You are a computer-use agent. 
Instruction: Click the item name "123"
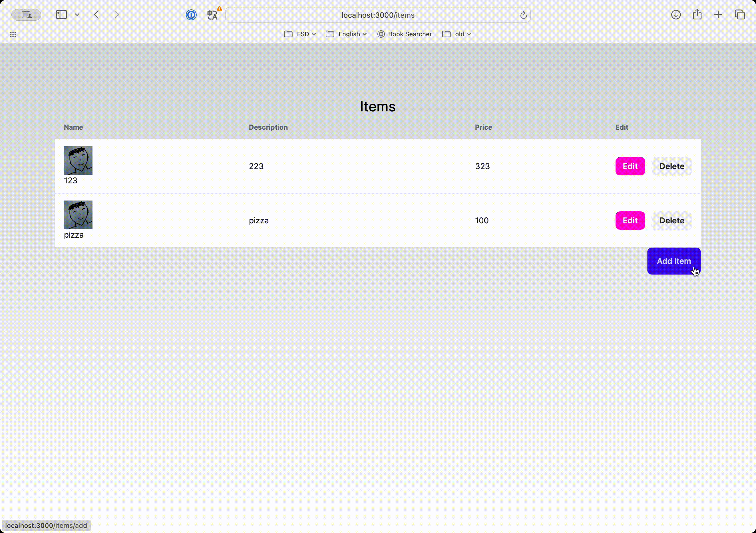click(x=71, y=181)
